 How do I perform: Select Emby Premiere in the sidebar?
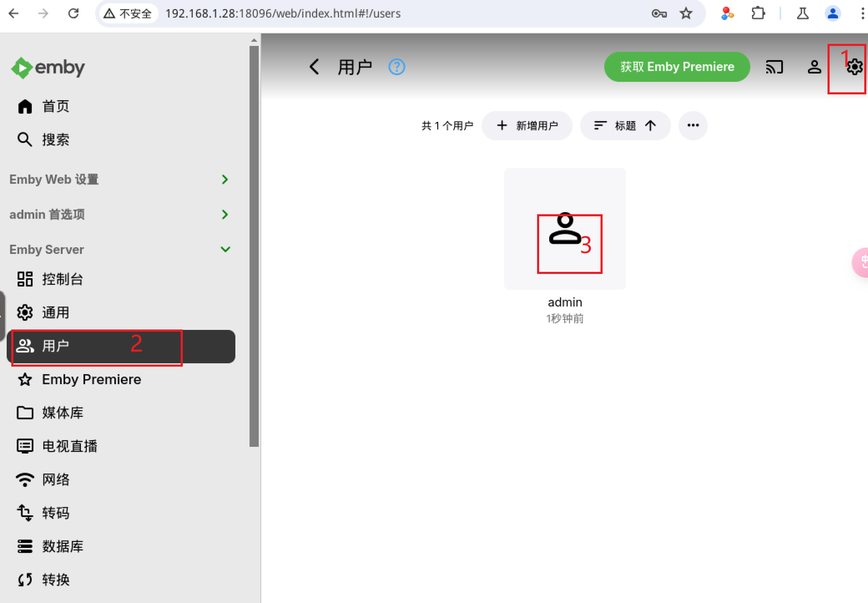pos(121,379)
